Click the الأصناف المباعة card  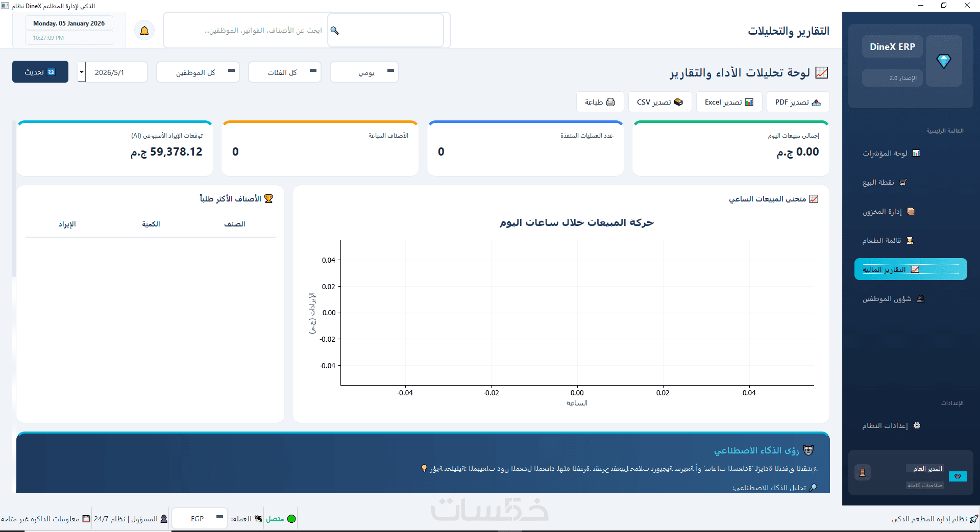(x=320, y=148)
